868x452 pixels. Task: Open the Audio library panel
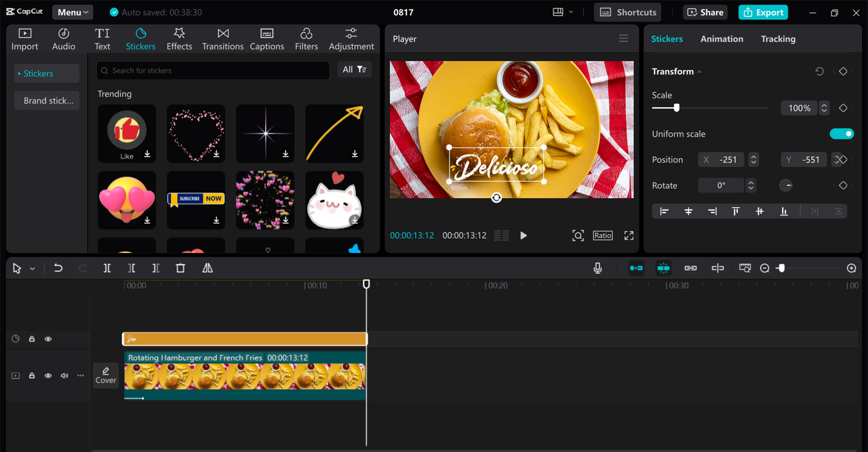(64, 39)
